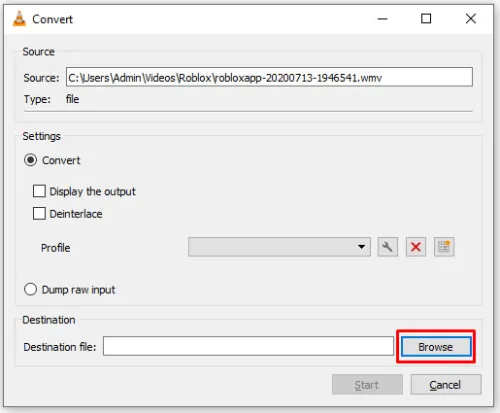500x413 pixels.
Task: Maximize the Convert dialog window
Action: tap(426, 19)
